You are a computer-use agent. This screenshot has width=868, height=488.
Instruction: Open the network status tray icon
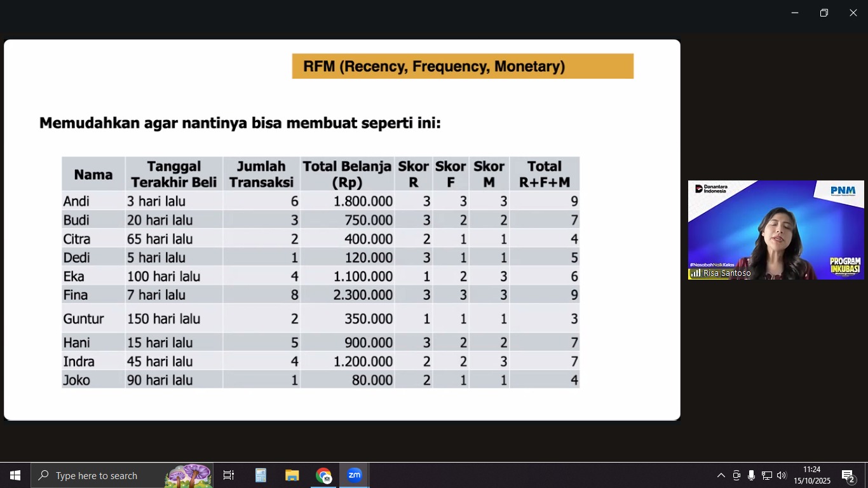coord(766,475)
